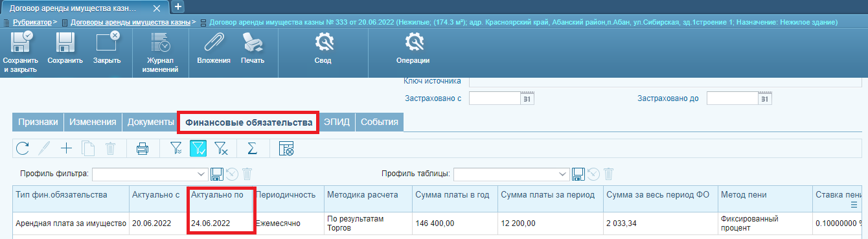
Task: Switch to the 'Признаки' tab
Action: [x=38, y=122]
